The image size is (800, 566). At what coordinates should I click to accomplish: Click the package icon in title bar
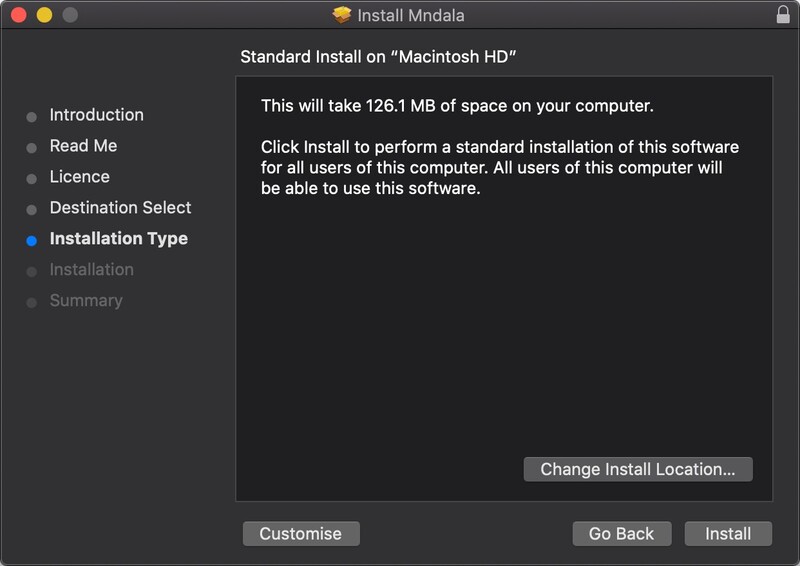pos(343,15)
